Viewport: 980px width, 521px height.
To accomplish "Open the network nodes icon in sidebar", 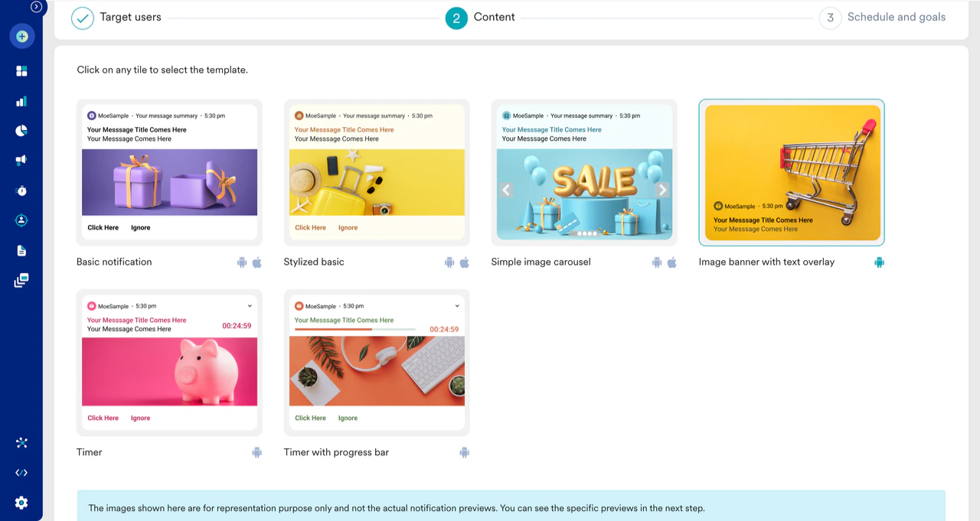I will click(x=21, y=443).
